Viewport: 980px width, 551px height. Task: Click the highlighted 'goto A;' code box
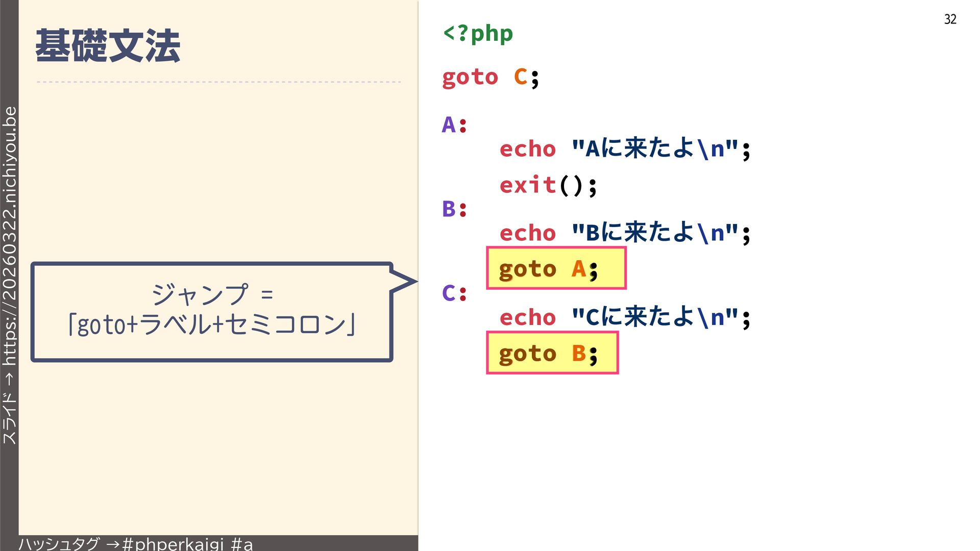[x=556, y=268]
